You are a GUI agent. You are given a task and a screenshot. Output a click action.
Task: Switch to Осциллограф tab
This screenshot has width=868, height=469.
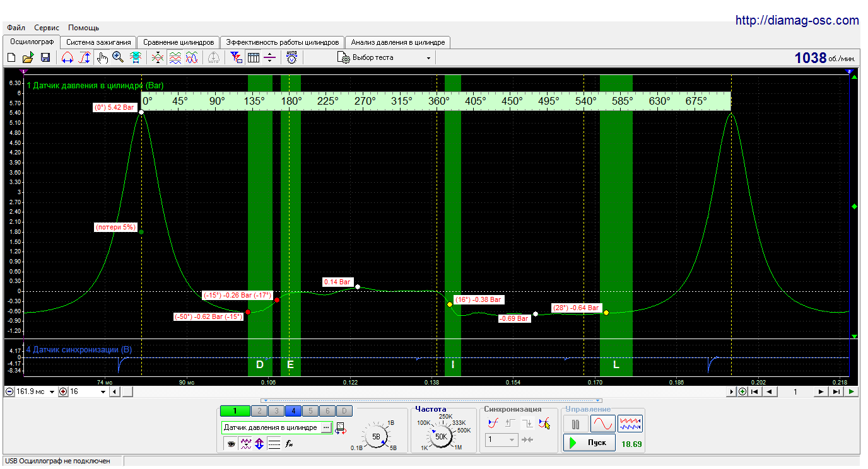point(32,42)
